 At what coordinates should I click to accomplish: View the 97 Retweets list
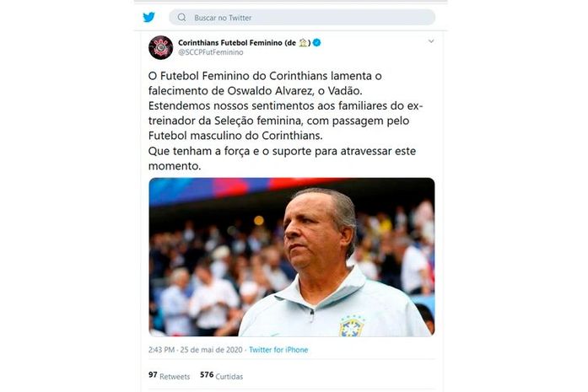point(169,375)
